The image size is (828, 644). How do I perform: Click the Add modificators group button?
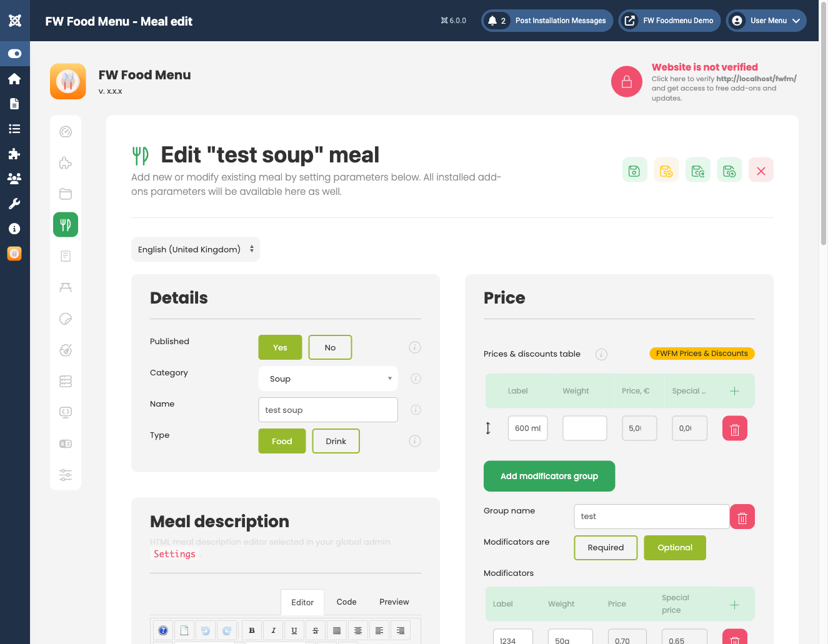(x=549, y=476)
